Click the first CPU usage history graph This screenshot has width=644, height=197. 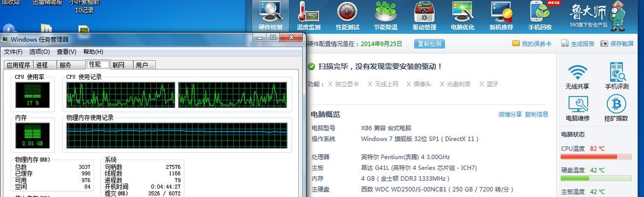121,95
